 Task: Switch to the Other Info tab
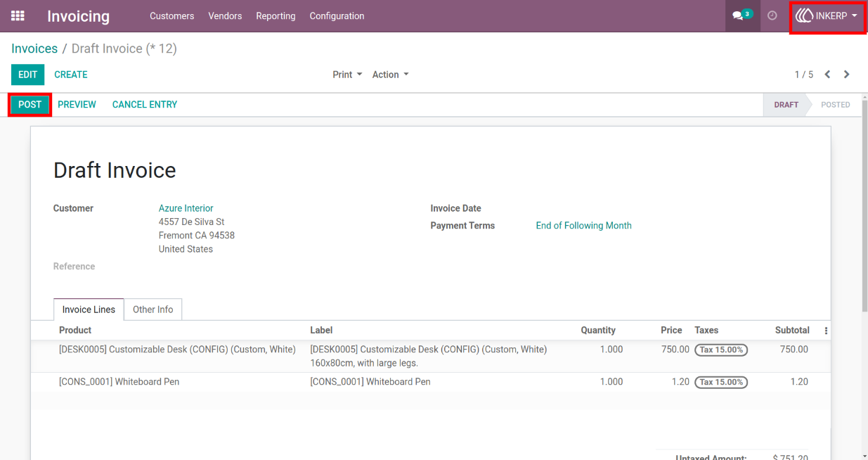tap(153, 309)
